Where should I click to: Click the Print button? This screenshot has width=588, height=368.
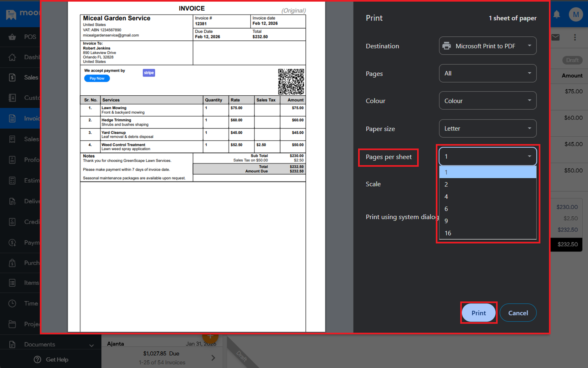tap(479, 313)
